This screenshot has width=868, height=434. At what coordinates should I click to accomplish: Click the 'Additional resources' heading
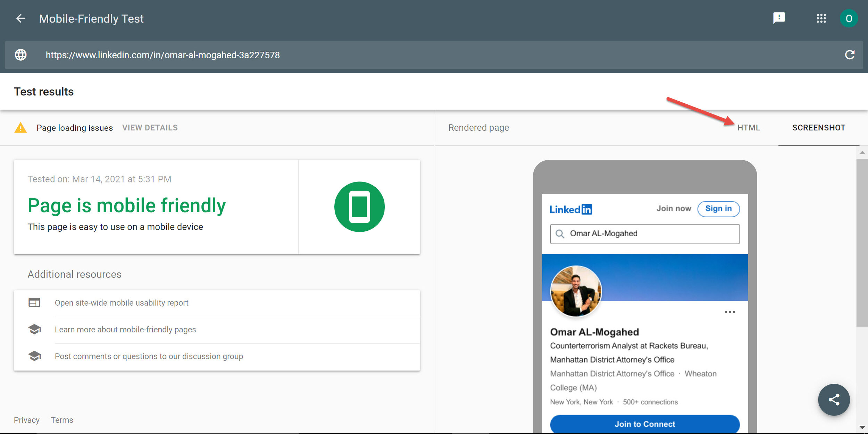(74, 274)
